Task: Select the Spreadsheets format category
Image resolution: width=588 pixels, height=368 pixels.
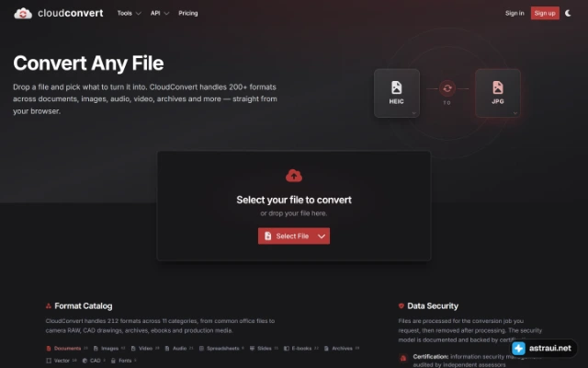Action: (x=221, y=349)
